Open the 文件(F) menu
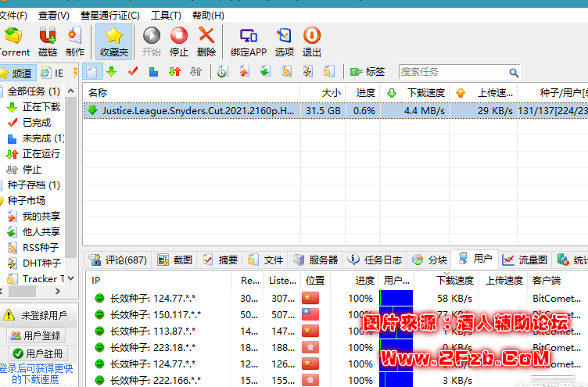Screen dimensions: 588x387 13,16
